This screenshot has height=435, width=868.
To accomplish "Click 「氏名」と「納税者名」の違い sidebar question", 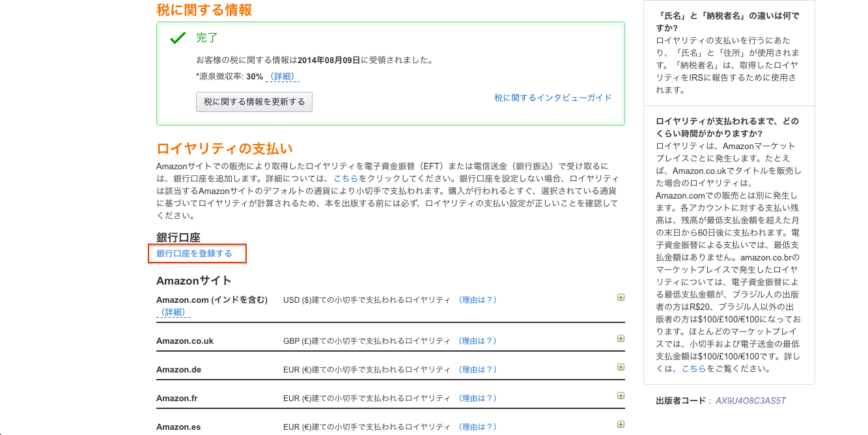I will coord(727,22).
